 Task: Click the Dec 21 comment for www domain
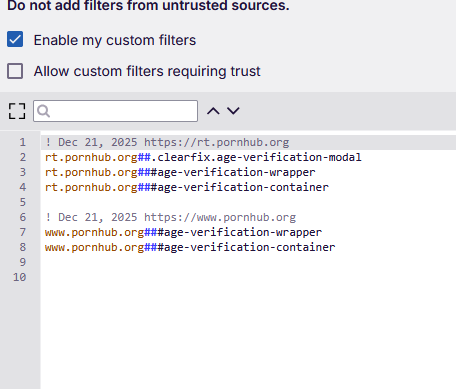click(x=170, y=217)
